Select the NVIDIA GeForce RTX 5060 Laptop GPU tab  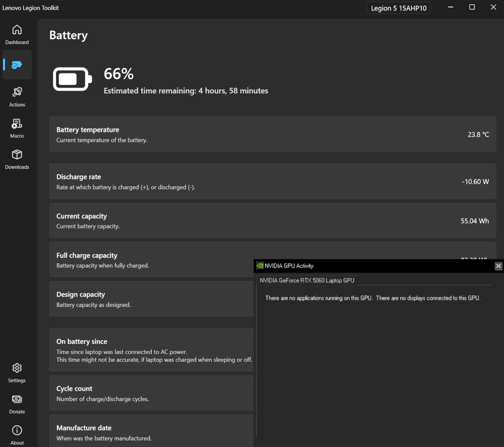(307, 280)
